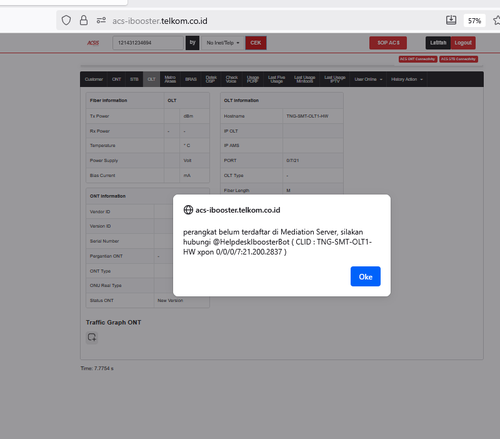Click the download tray icon in browser toolbar
The image size is (500, 439).
(451, 20)
